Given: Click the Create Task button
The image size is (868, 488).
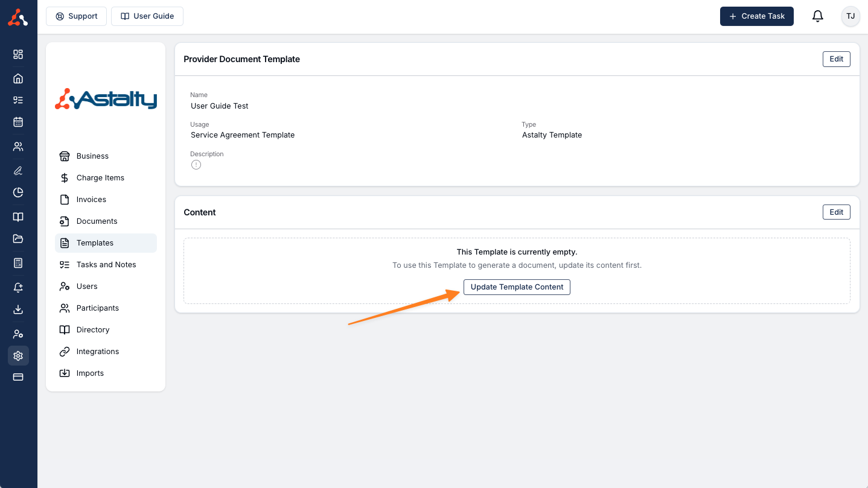Looking at the screenshot, I should click(757, 16).
